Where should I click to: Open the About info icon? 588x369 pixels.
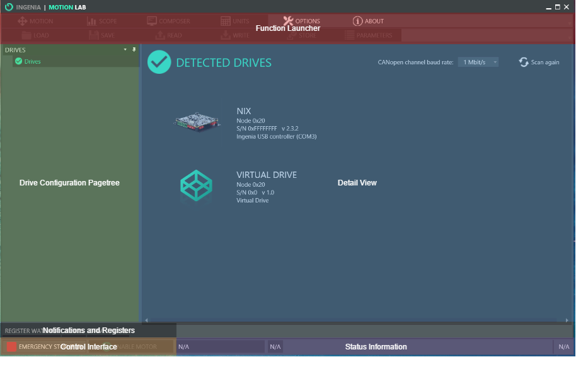point(357,21)
